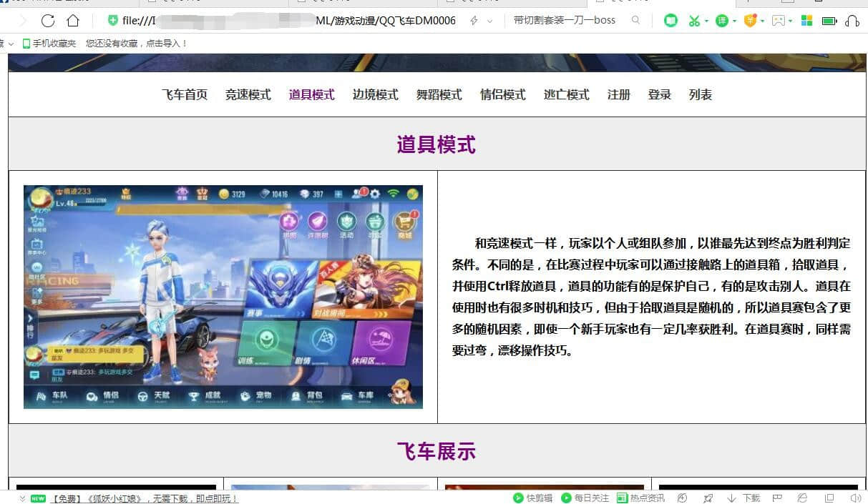
Task: Go to browser home page icon
Action: click(73, 21)
